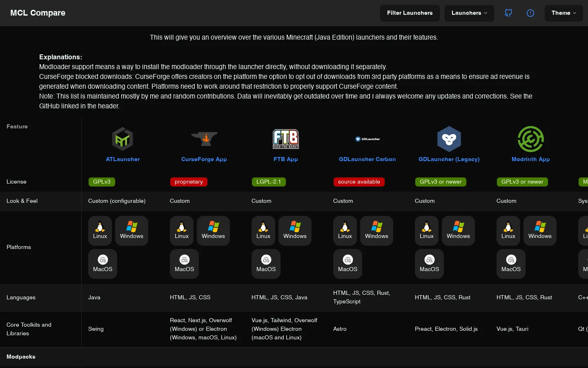Open the GDLauncher (Legacy) name link
The image size is (588, 368).
tap(449, 159)
